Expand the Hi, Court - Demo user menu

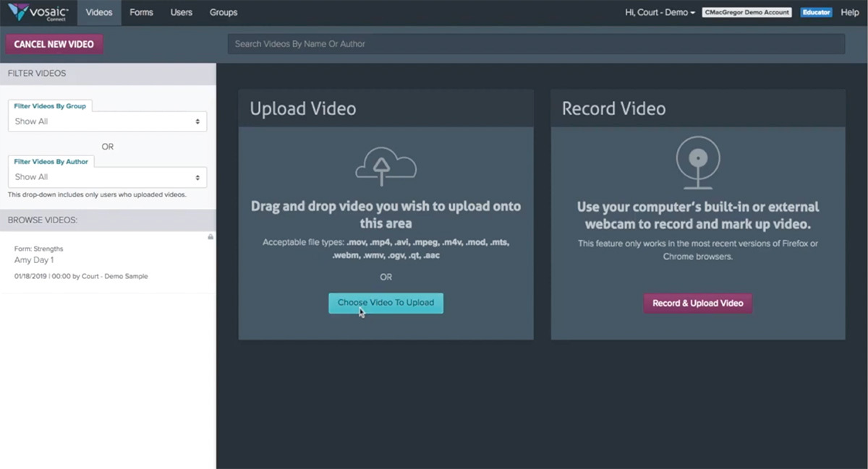click(659, 12)
